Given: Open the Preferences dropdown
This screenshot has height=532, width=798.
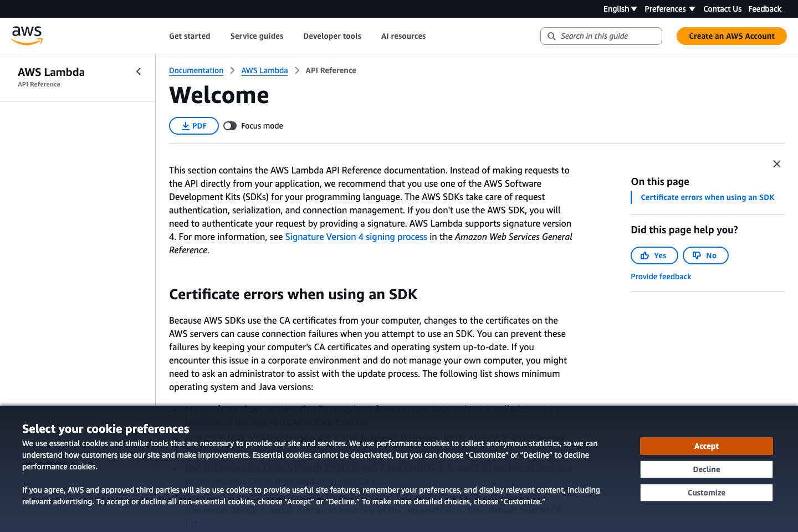Looking at the screenshot, I should point(669,8).
